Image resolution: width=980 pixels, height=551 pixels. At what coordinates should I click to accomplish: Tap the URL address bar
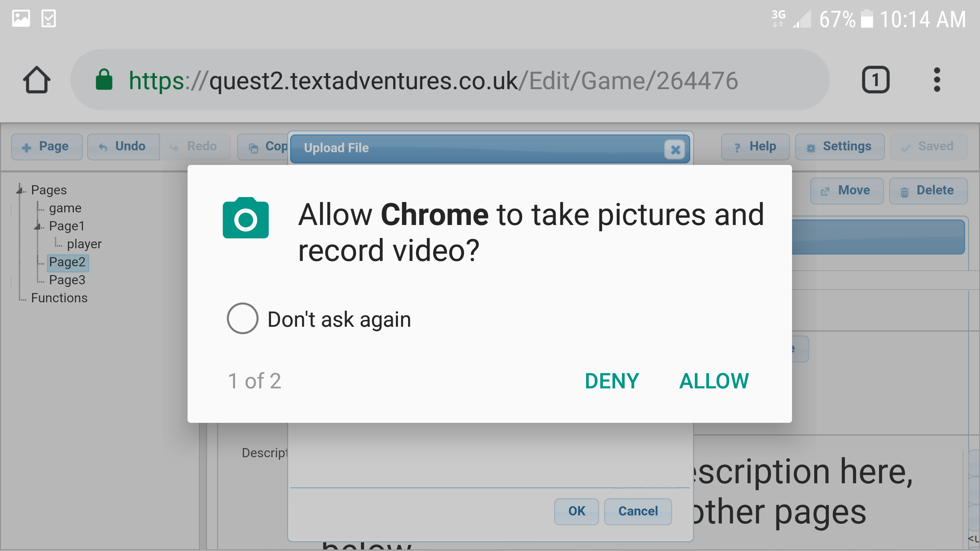[450, 80]
